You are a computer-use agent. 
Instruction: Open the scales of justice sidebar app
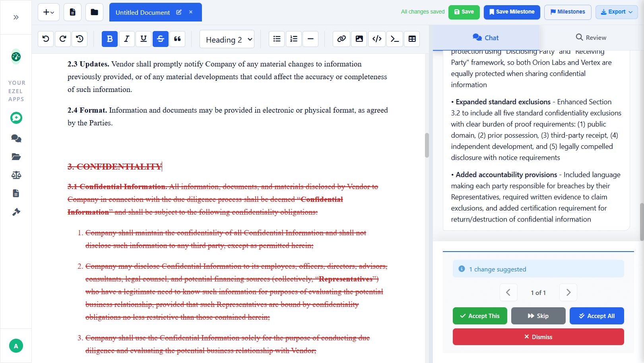(x=16, y=175)
